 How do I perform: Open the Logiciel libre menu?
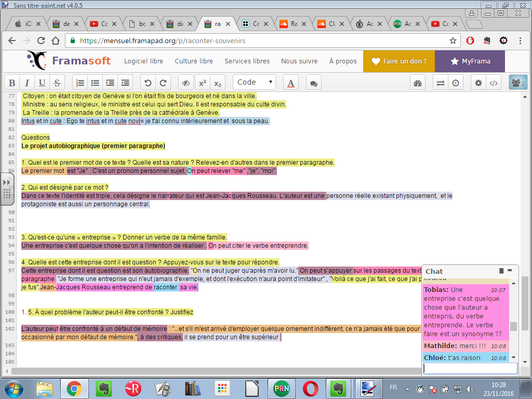tap(143, 61)
